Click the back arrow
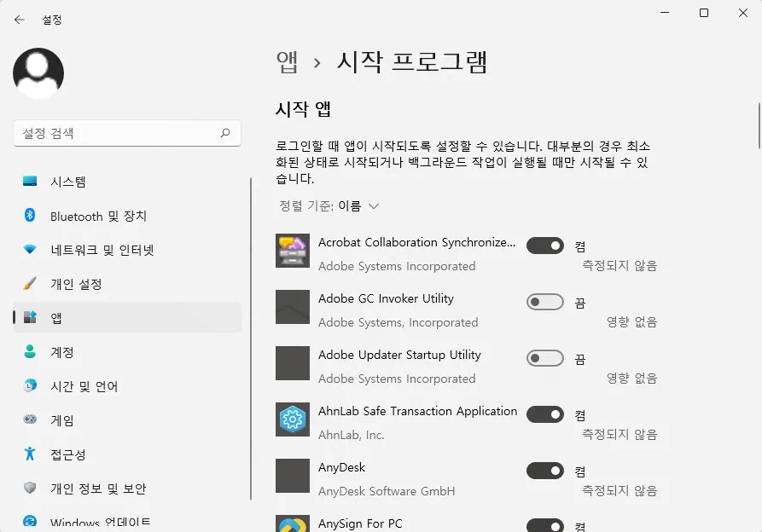Image resolution: width=762 pixels, height=532 pixels. click(x=19, y=19)
